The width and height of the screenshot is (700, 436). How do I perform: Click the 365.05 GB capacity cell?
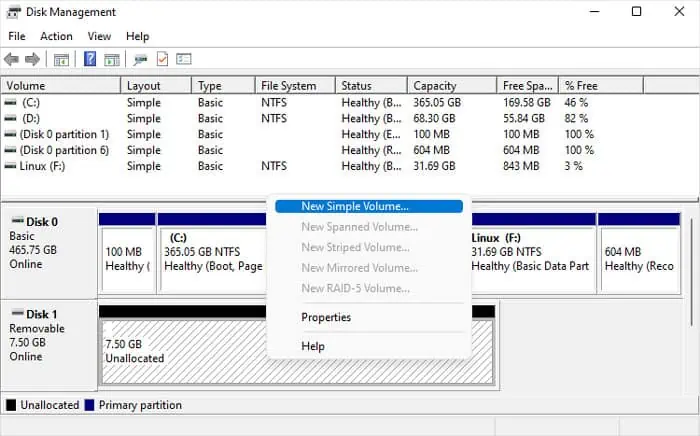(437, 102)
